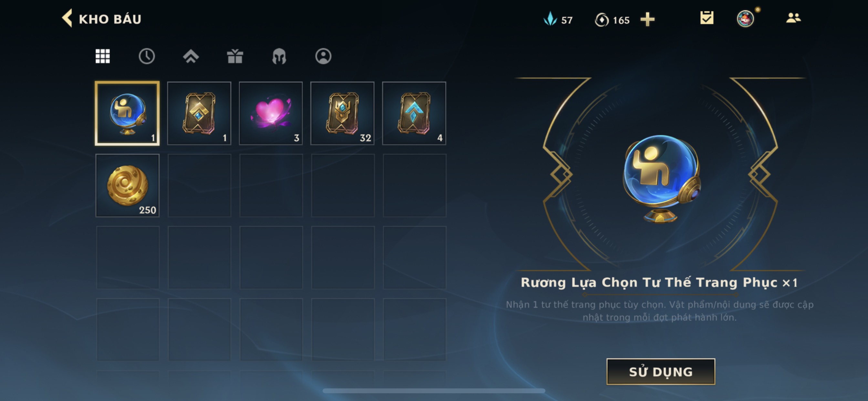Click the Sử Dụng button
Image resolution: width=868 pixels, height=401 pixels.
pyautogui.click(x=661, y=372)
